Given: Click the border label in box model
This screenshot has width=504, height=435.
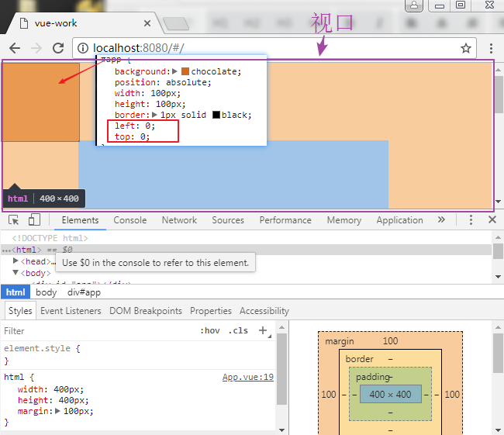Looking at the screenshot, I should point(359,359).
